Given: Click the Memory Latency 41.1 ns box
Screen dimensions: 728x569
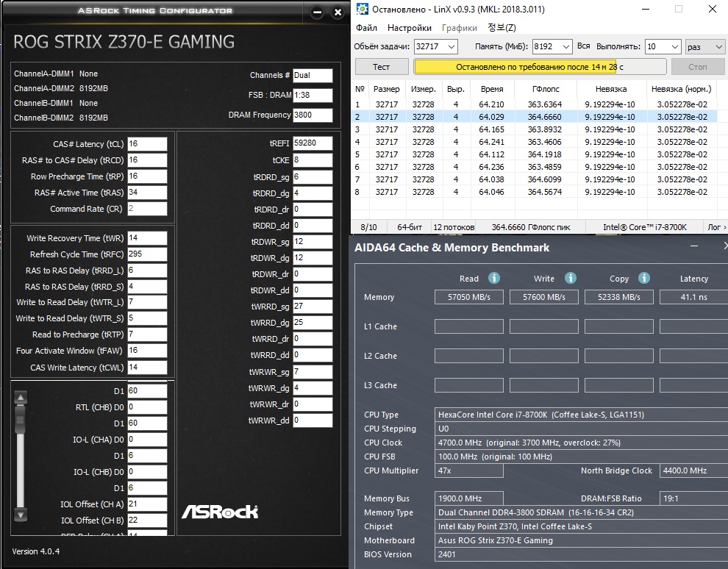Looking at the screenshot, I should coord(693,297).
